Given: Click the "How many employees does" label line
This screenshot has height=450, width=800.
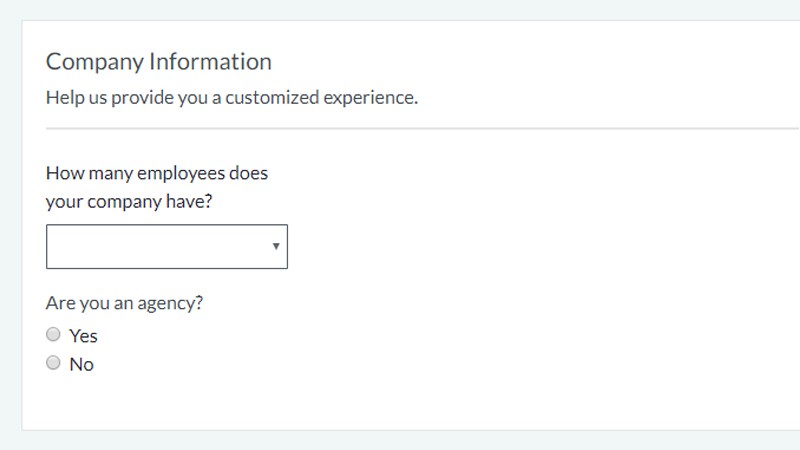Looking at the screenshot, I should click(x=157, y=173).
